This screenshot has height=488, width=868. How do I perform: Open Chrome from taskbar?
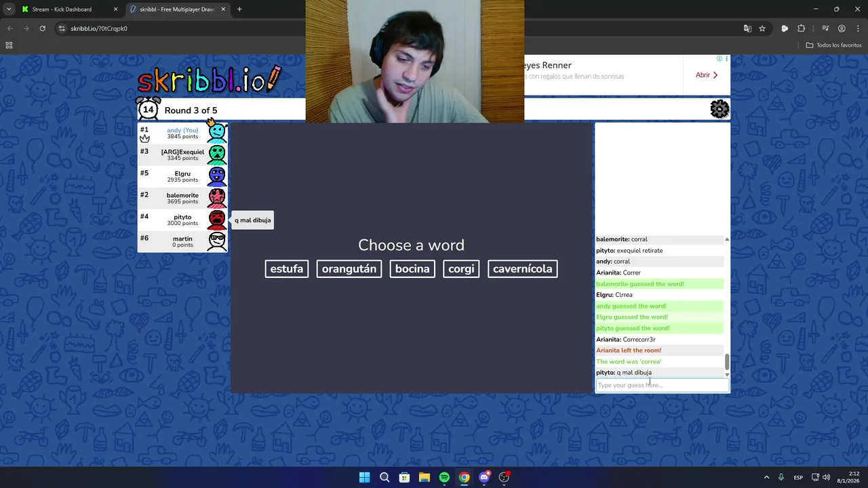464,477
